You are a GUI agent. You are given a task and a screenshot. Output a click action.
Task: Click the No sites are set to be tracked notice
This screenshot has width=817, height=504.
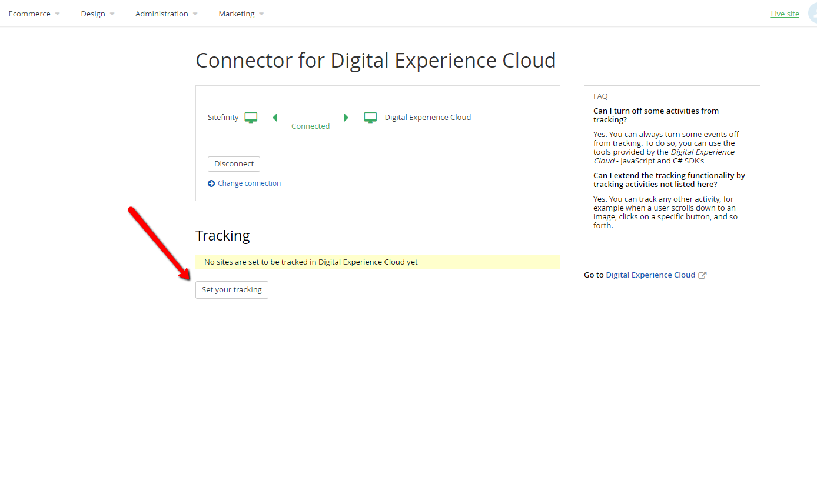(x=377, y=262)
